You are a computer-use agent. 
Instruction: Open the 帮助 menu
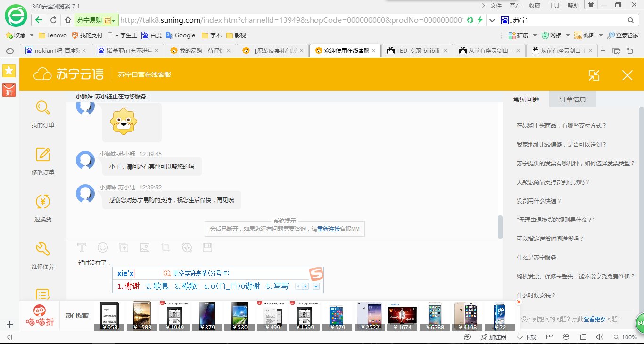pyautogui.click(x=573, y=6)
